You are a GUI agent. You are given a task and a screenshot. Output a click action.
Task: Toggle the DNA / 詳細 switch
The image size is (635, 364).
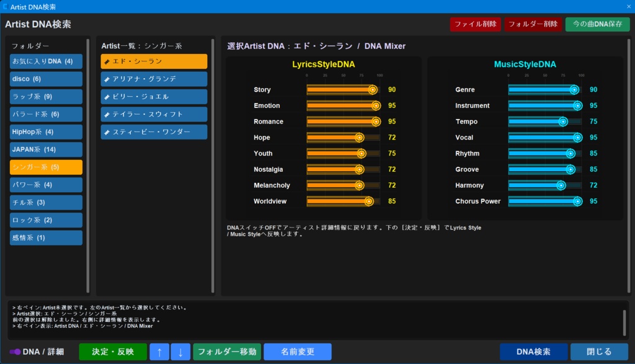(x=15, y=352)
